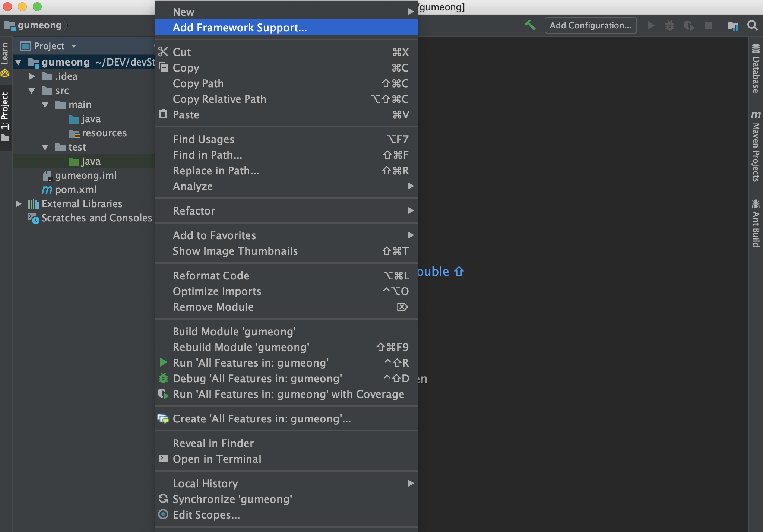Open the Database tool window

coord(756,69)
